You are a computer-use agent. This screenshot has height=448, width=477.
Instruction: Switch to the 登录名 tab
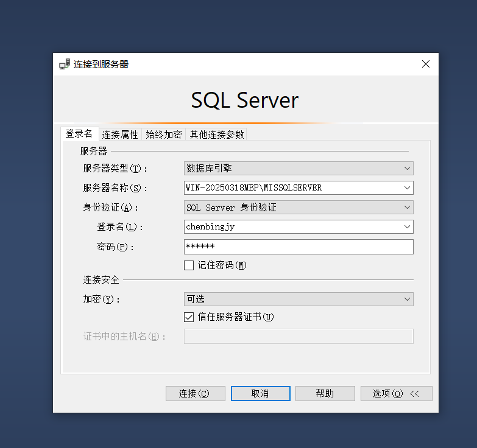click(79, 134)
